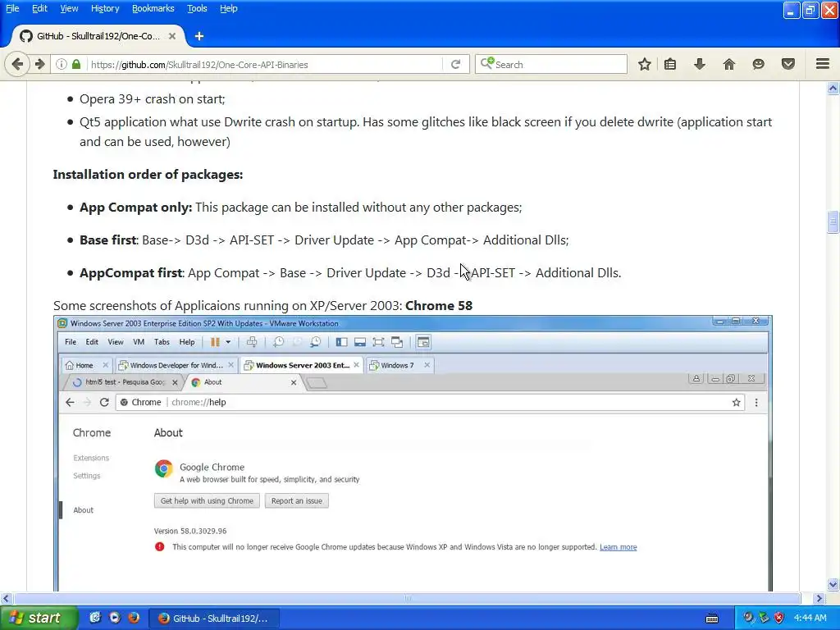Show site information via the info icon
This screenshot has width=840, height=630.
[62, 64]
